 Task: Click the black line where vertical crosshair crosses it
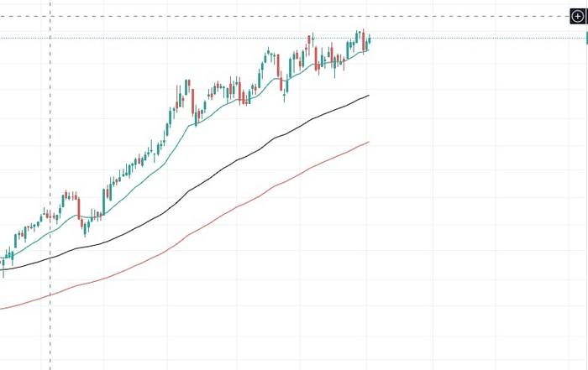click(50, 258)
